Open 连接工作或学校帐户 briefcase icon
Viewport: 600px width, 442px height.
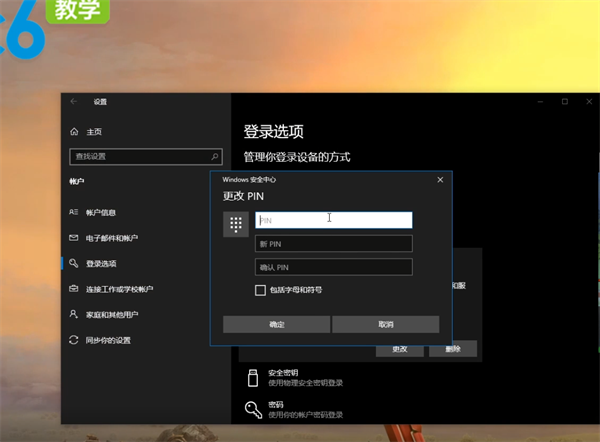(x=74, y=289)
